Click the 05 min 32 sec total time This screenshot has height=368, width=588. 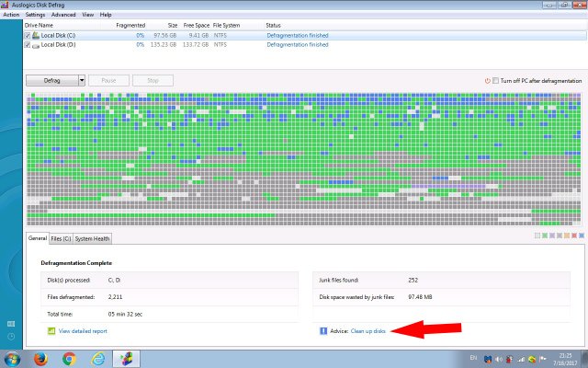(125, 315)
